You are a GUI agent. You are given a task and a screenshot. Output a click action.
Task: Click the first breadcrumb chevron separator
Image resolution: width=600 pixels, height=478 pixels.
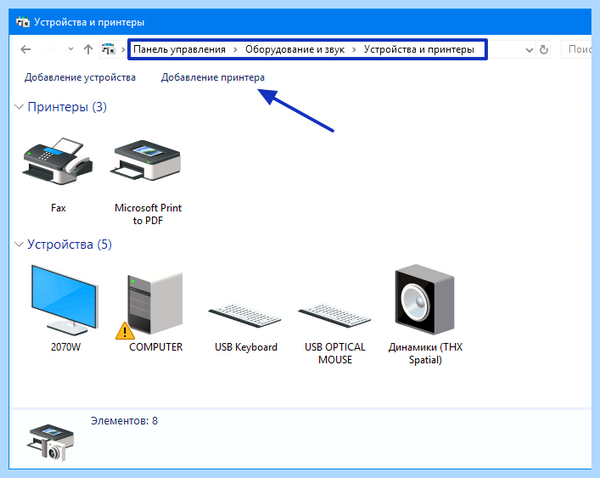(123, 49)
